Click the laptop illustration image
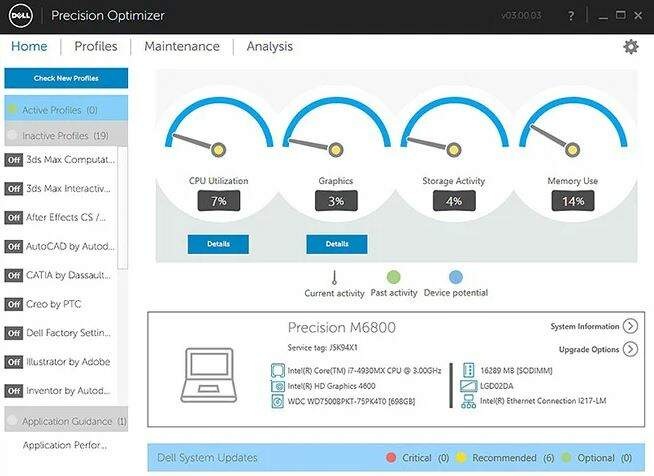 click(x=209, y=375)
